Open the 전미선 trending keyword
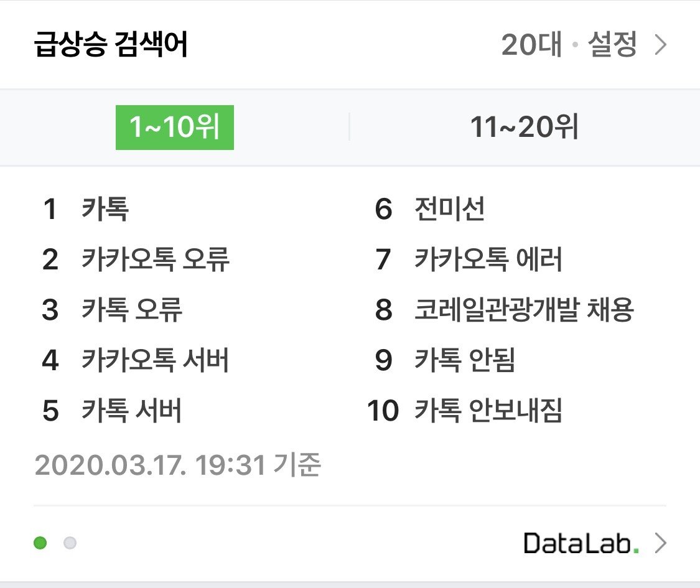Viewport: 700px width, 588px height. click(449, 209)
